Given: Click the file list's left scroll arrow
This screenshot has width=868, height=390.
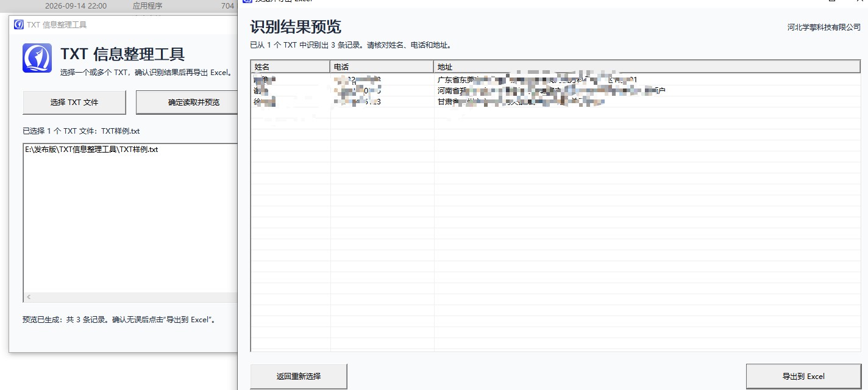Looking at the screenshot, I should [28, 297].
